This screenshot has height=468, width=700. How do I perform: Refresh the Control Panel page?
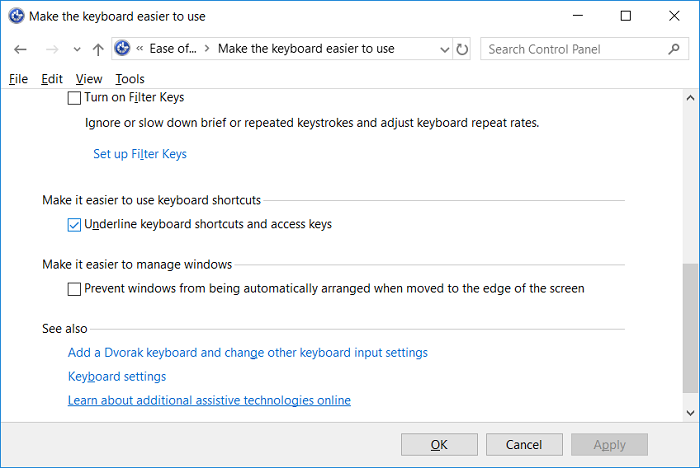461,49
